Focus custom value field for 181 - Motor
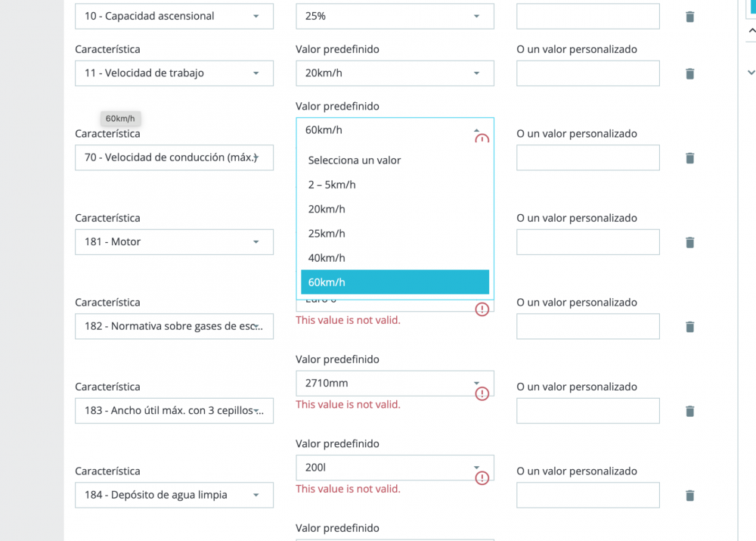The image size is (756, 541). 587,242
